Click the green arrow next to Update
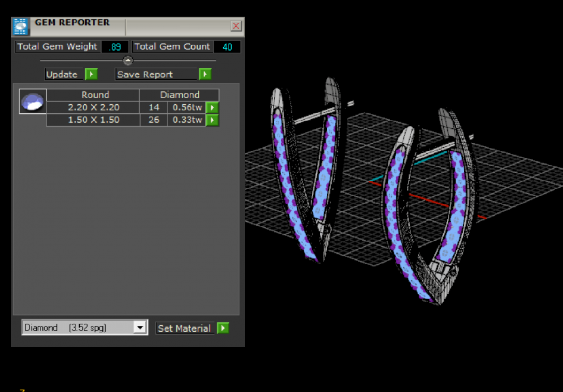This screenshot has height=392, width=563. tap(91, 74)
